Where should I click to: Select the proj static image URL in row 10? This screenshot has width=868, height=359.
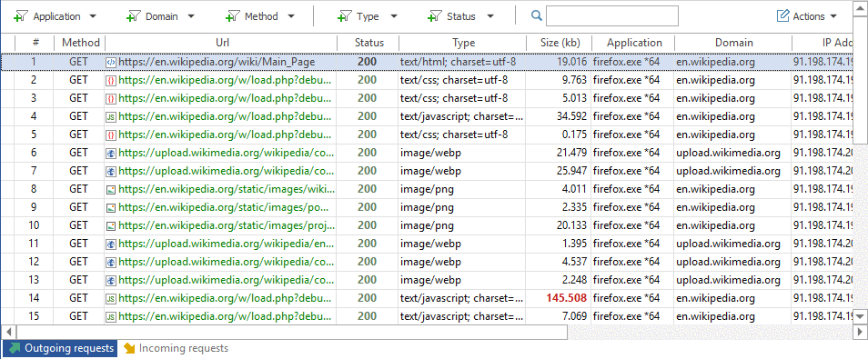(x=227, y=225)
